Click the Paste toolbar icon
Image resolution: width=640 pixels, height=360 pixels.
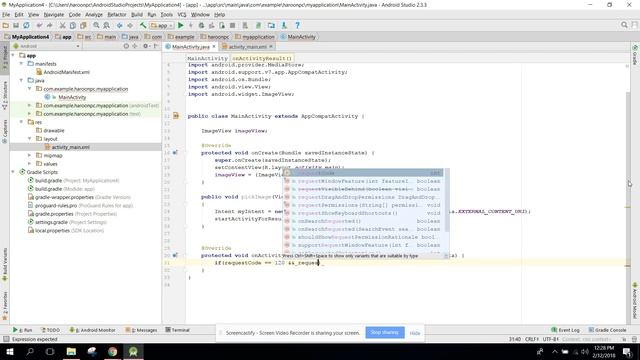[x=83, y=25]
